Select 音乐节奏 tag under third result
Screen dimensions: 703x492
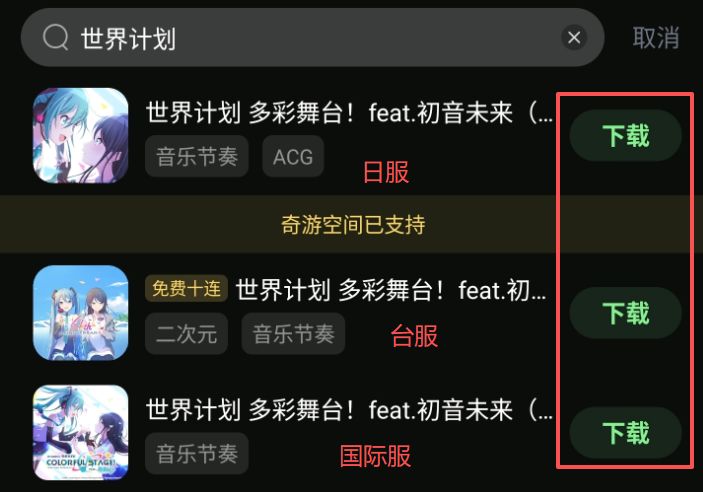click(x=197, y=453)
